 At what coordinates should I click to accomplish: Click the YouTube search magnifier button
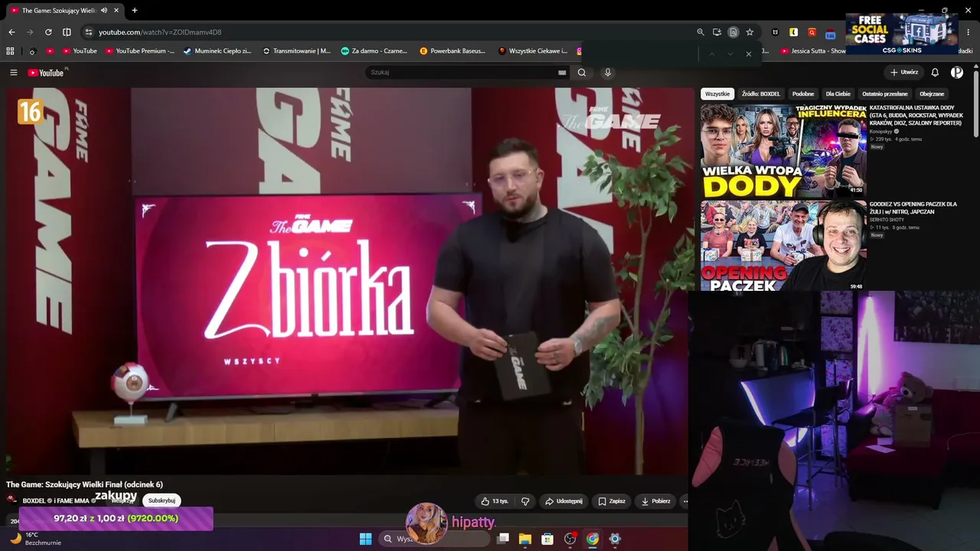click(582, 73)
